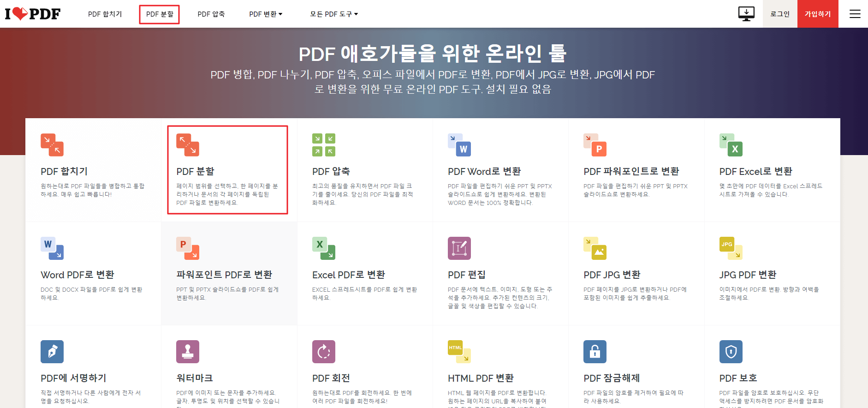Click the PDF 합치기 card title
Viewport: 868px width, 408px height.
[64, 171]
